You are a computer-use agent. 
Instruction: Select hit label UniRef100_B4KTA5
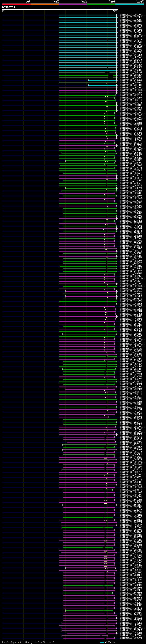coord(131,557)
